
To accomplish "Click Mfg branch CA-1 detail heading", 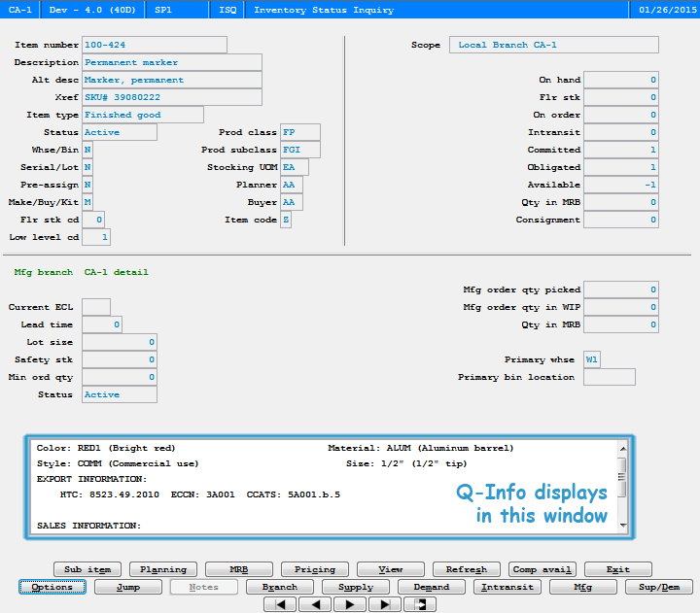I will 81,272.
